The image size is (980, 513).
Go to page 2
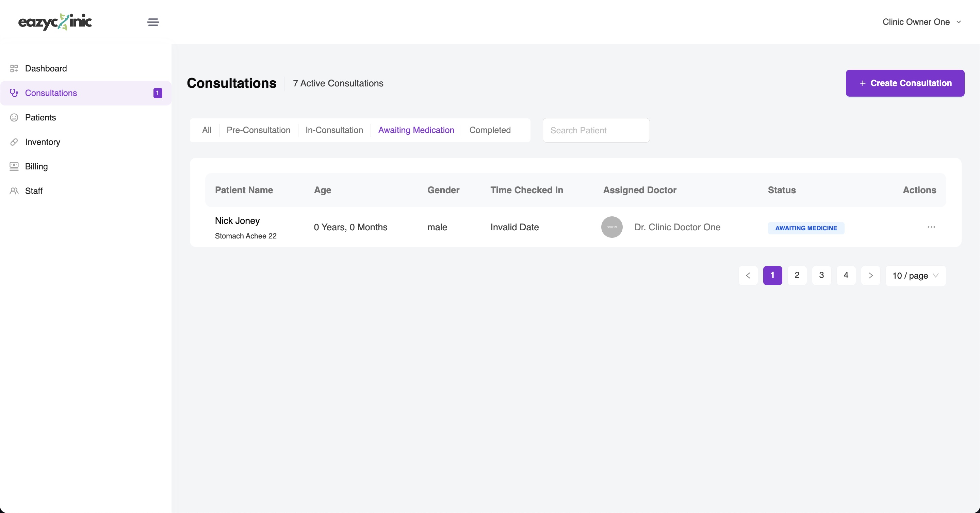pyautogui.click(x=797, y=275)
